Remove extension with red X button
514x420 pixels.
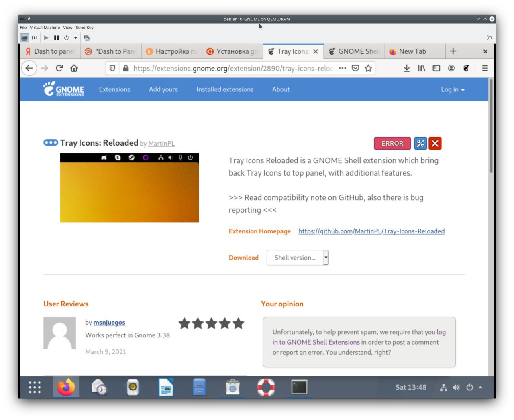pos(435,143)
